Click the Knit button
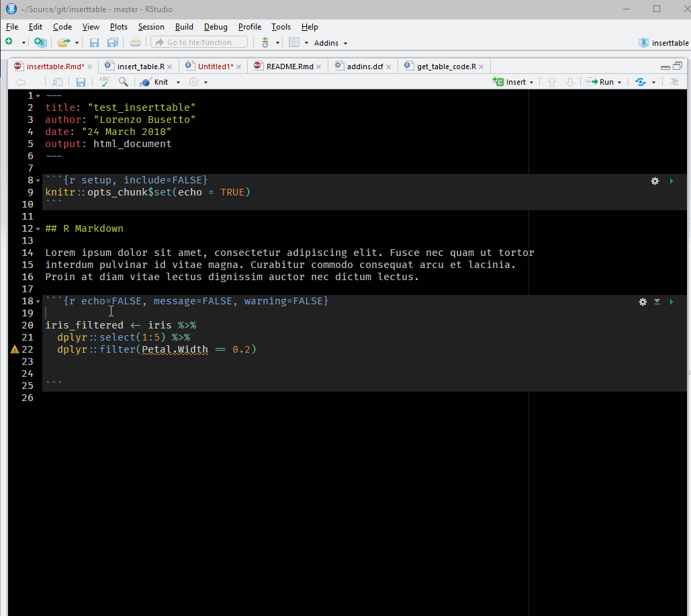This screenshot has height=616, width=691. pyautogui.click(x=154, y=82)
